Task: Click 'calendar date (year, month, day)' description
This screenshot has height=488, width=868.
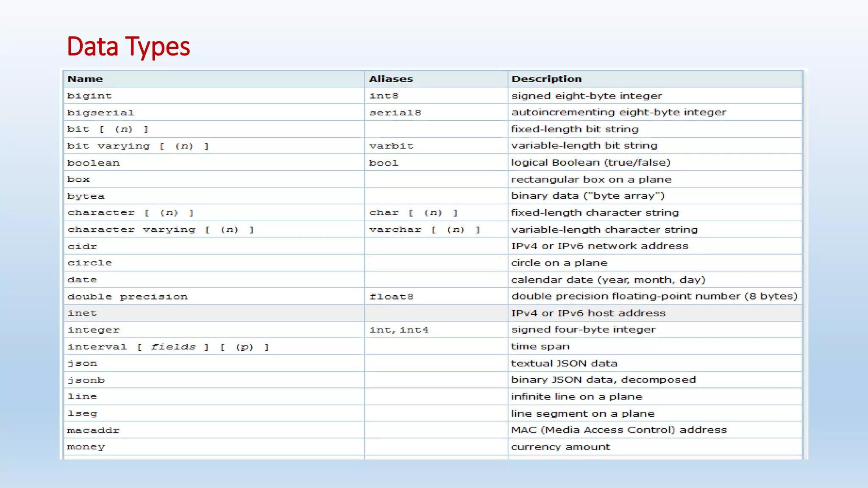Action: (x=608, y=280)
